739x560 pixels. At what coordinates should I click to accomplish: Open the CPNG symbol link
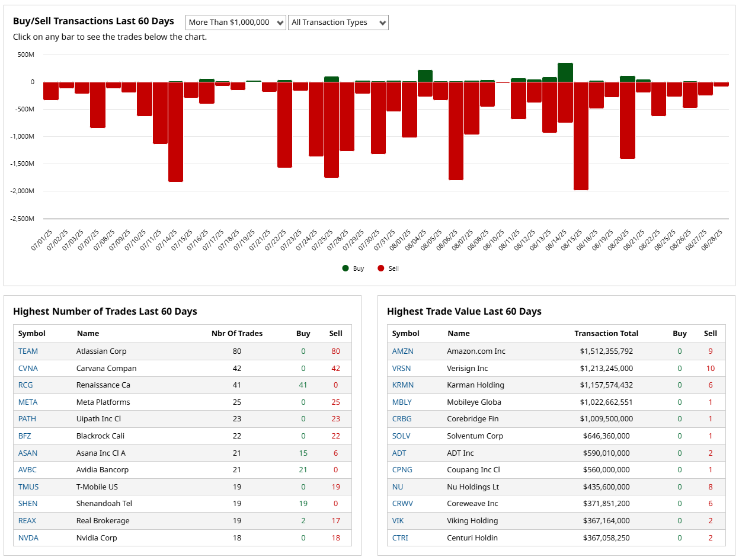(402, 470)
